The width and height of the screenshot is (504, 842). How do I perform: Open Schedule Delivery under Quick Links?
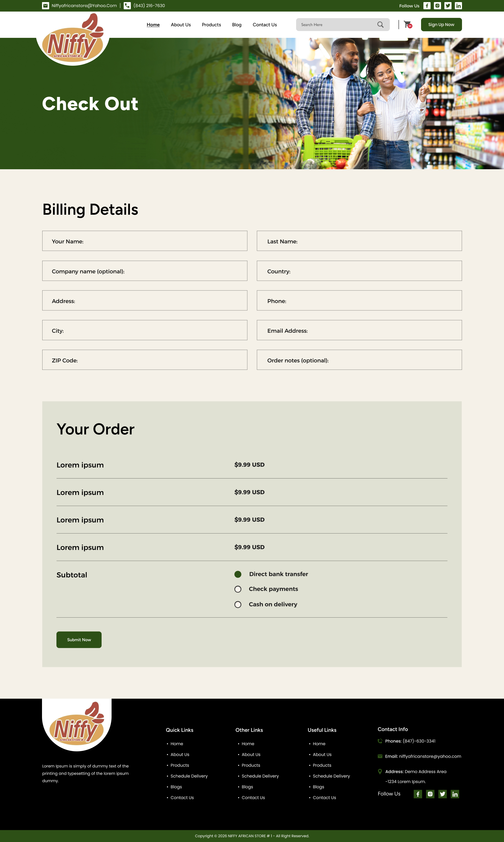pos(189,776)
